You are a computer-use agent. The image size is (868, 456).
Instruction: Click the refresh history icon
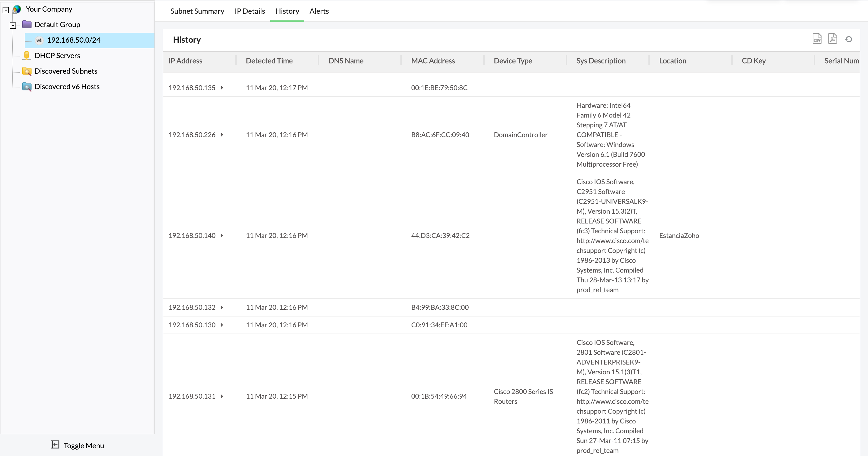pos(848,40)
